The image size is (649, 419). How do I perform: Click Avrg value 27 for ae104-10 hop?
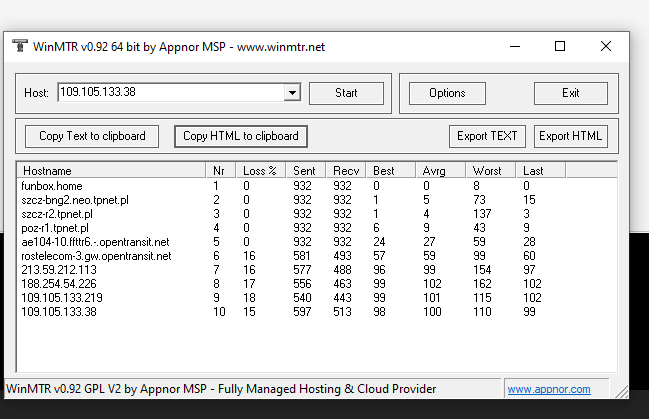[x=429, y=242]
